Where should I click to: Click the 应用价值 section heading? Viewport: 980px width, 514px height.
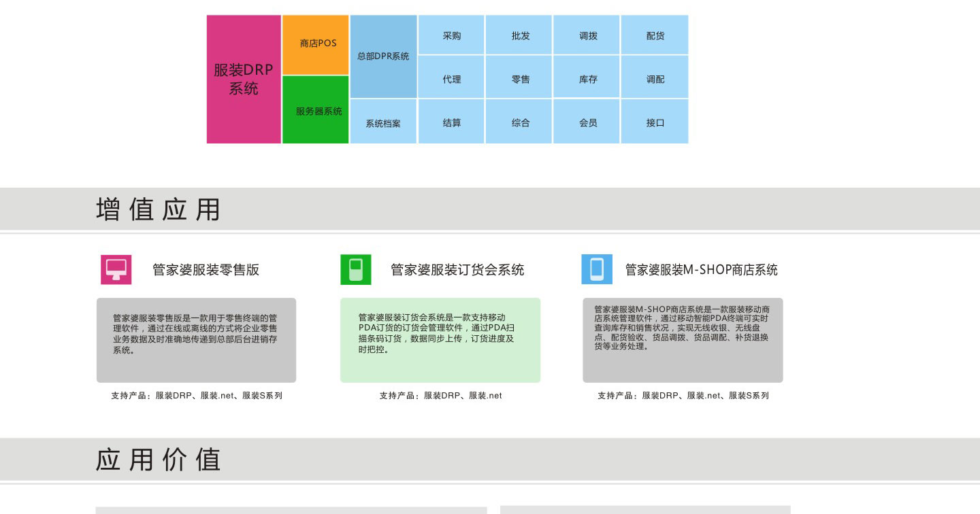point(159,460)
